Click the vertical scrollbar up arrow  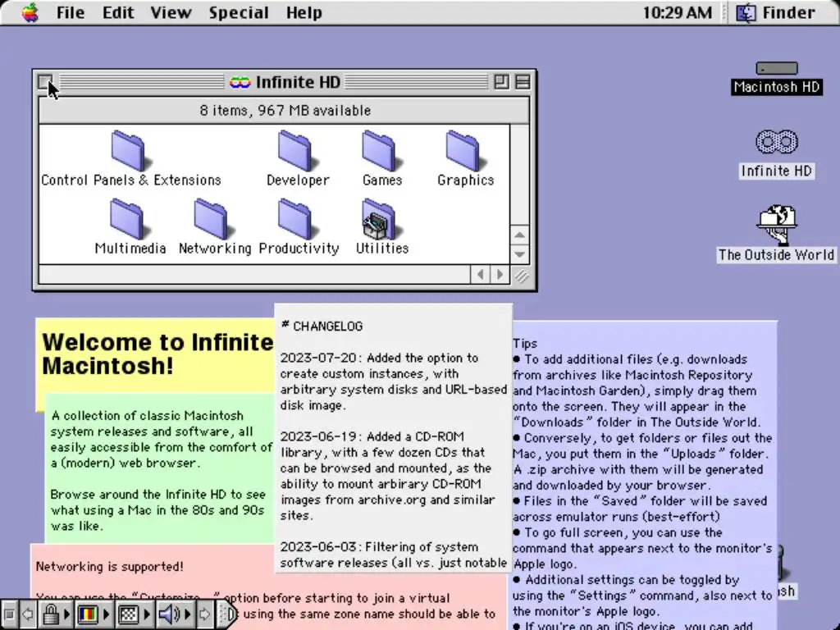click(x=519, y=235)
